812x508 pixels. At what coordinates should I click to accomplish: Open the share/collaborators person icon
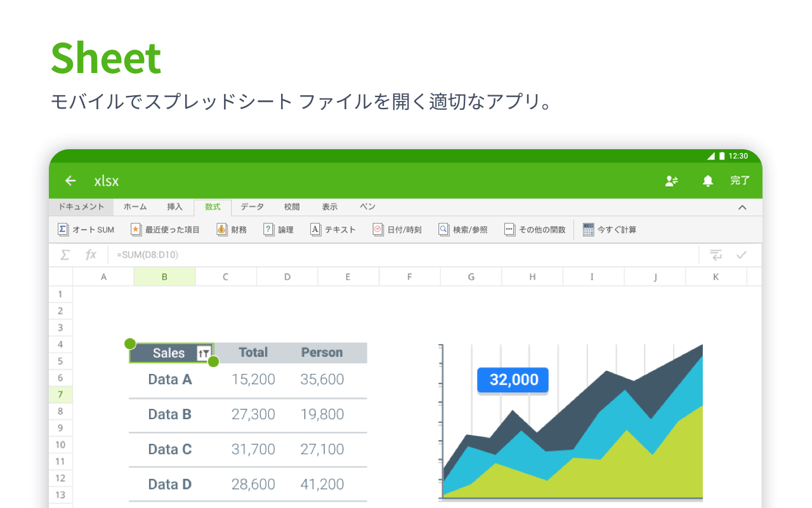[x=671, y=181]
